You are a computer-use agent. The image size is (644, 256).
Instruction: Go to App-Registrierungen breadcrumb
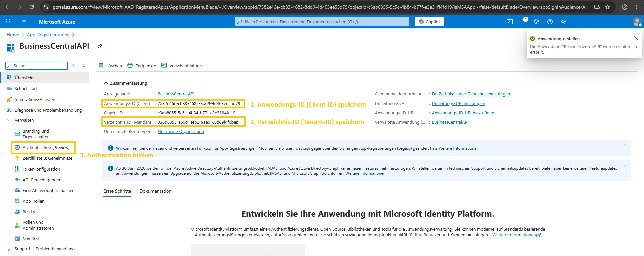coord(48,35)
